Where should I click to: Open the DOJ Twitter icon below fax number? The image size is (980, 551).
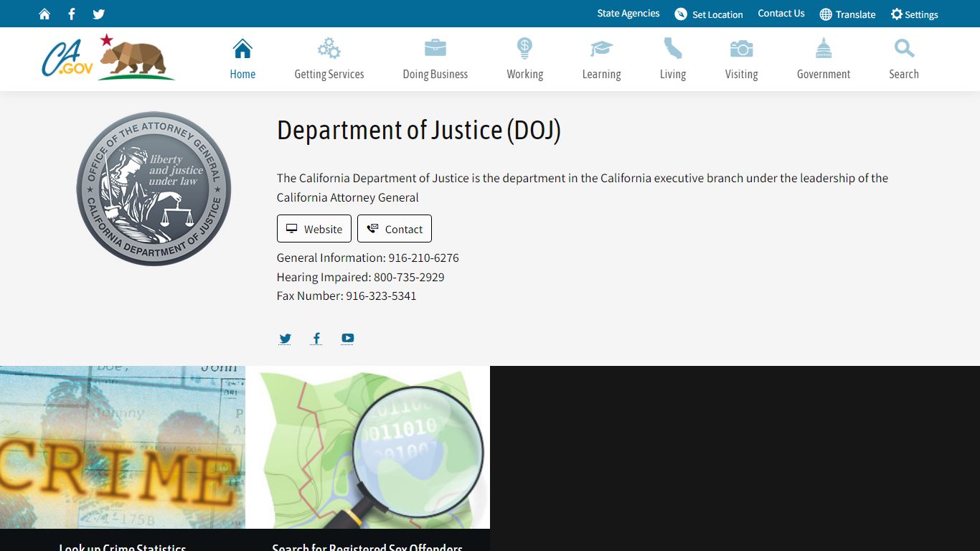285,339
